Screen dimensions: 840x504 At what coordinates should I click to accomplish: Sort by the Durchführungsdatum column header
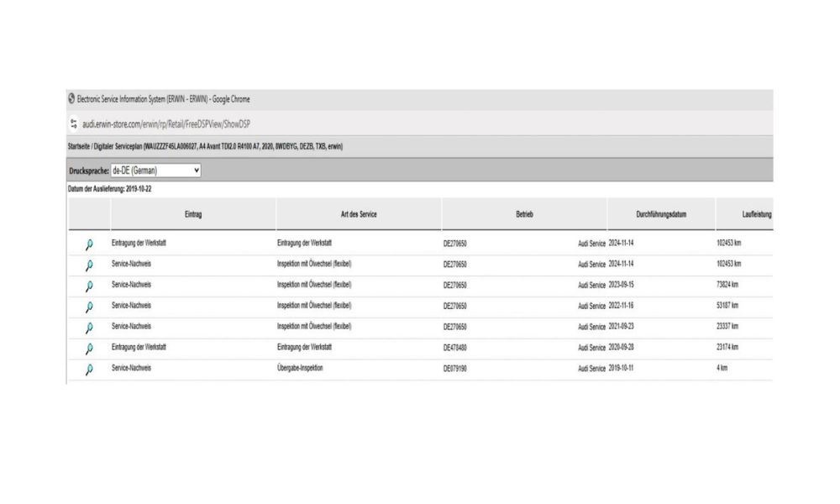(x=661, y=214)
